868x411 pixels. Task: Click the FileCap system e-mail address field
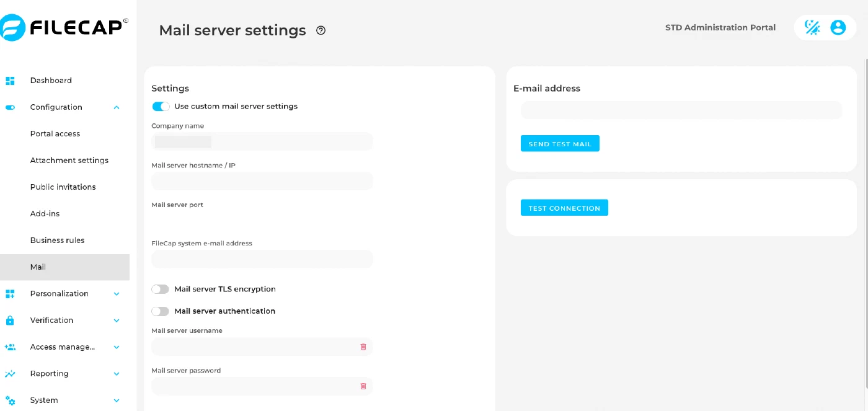pyautogui.click(x=262, y=259)
